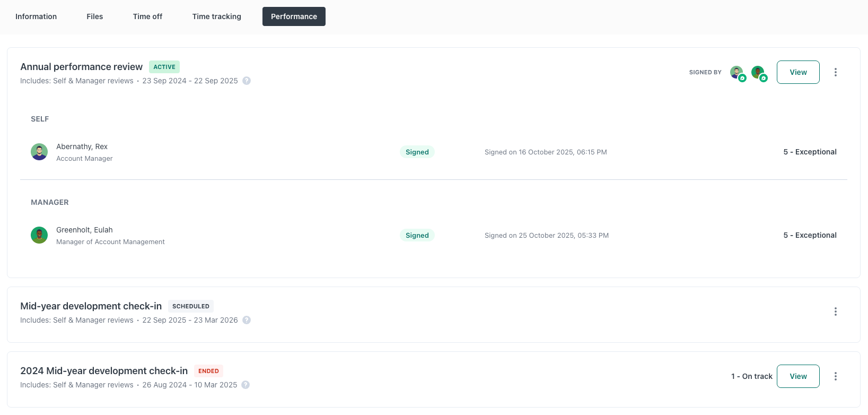Open the Annual performance review options menu

click(835, 72)
